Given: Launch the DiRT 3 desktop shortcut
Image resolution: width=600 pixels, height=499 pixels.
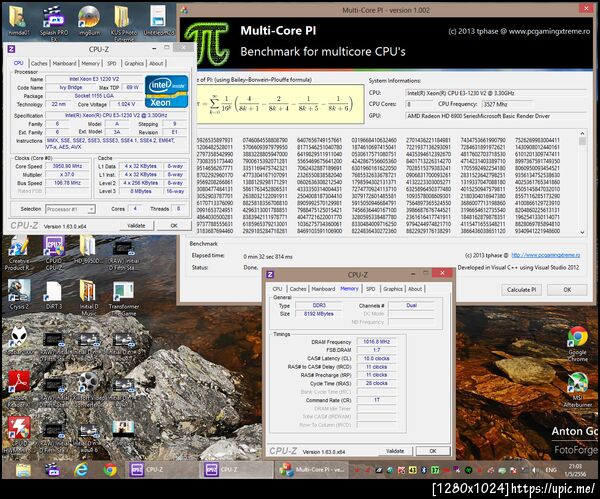Looking at the screenshot, I should 54,294.
